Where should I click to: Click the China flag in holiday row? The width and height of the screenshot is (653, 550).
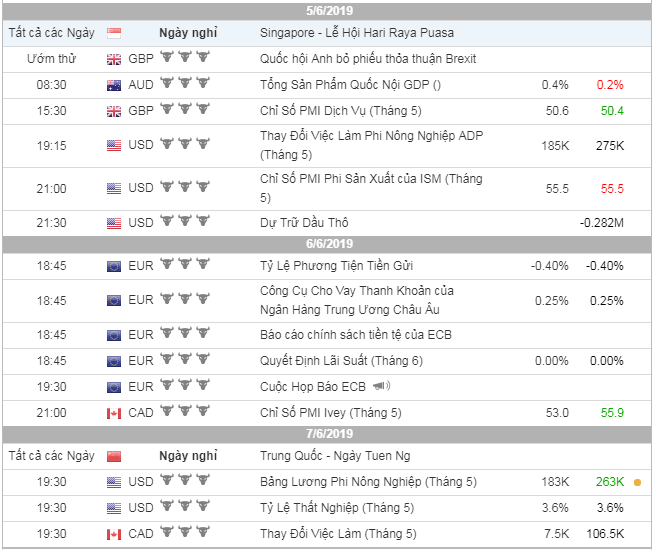click(x=114, y=456)
